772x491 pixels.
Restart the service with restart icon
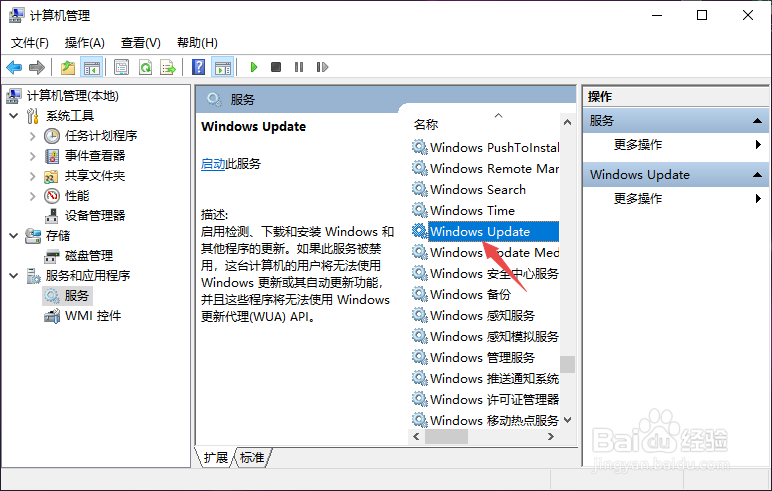click(x=322, y=67)
